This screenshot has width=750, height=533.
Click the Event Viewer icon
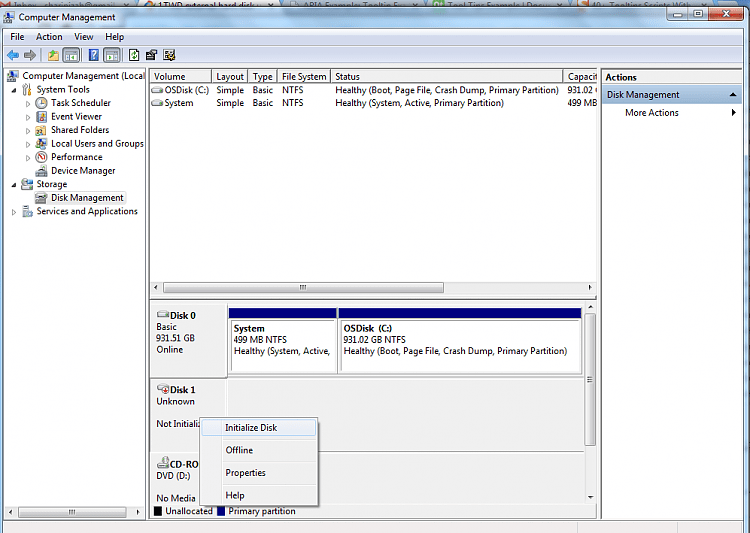click(42, 117)
